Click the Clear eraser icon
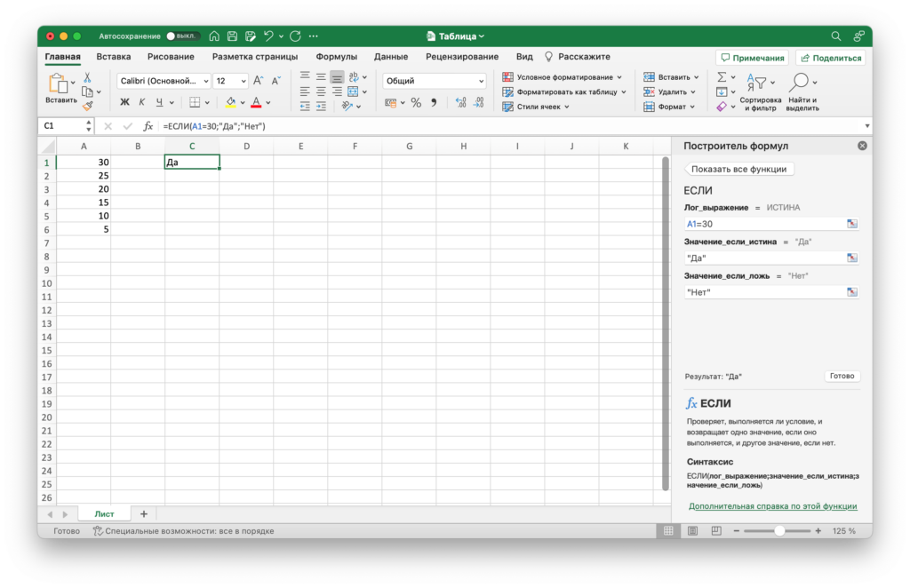This screenshot has width=910, height=588. pyautogui.click(x=722, y=107)
